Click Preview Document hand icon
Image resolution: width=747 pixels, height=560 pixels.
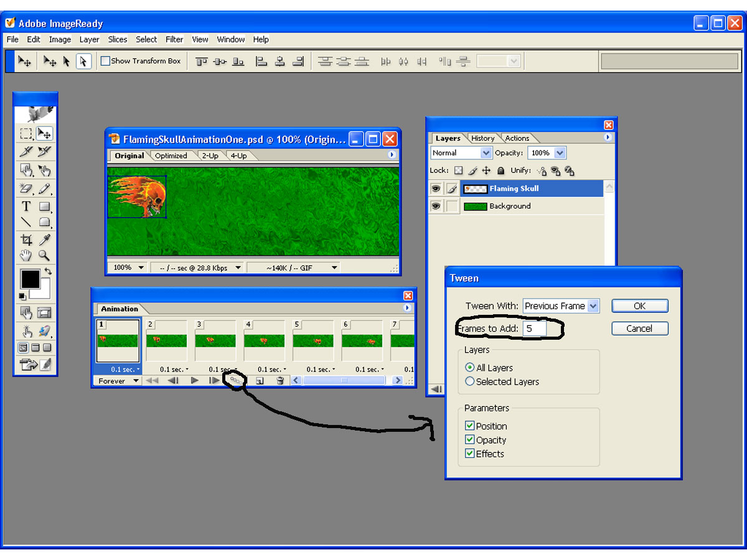pyautogui.click(x=26, y=331)
